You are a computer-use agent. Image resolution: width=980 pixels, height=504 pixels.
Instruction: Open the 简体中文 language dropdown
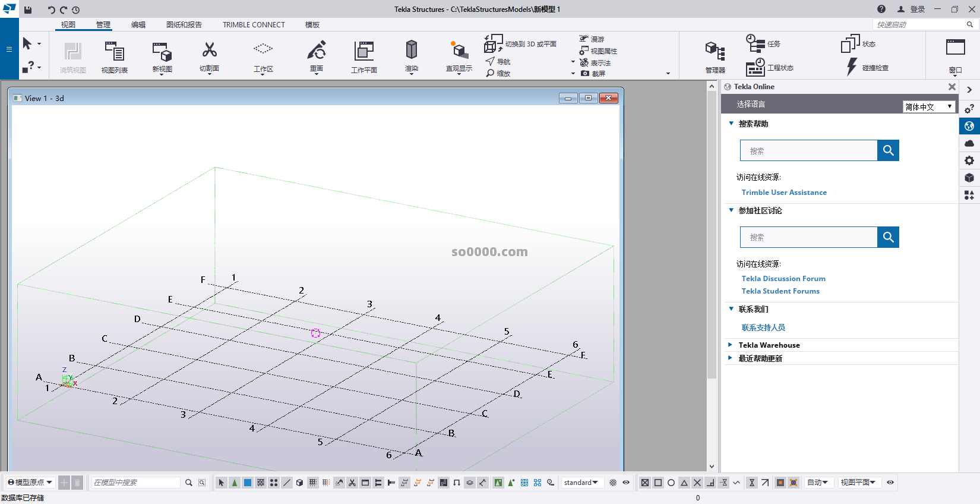(929, 106)
